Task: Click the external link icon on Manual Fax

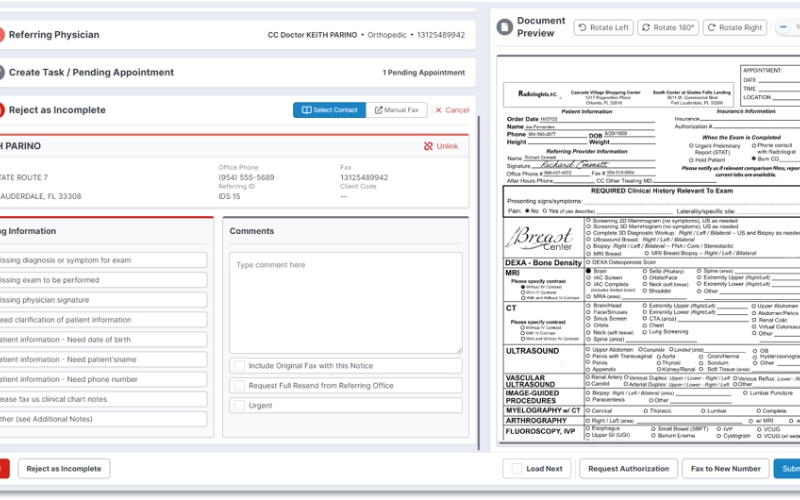Action: (379, 110)
